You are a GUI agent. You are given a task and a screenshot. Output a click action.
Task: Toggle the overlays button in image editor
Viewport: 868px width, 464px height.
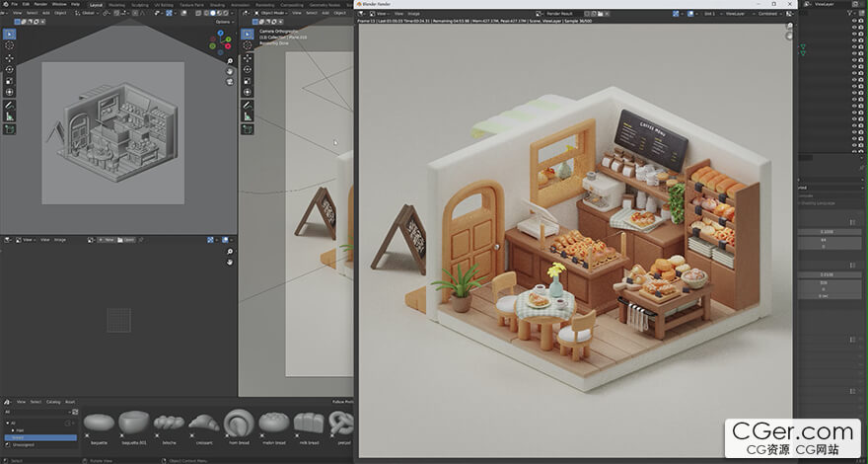226,239
